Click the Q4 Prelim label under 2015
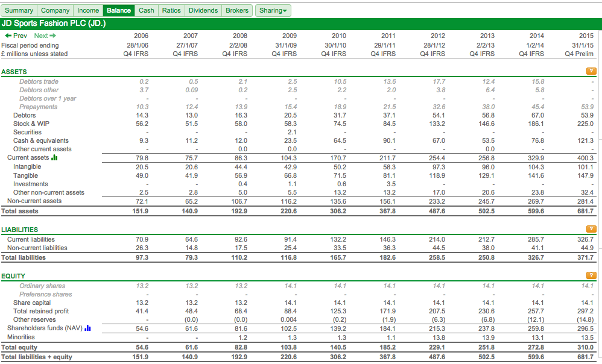 (579, 54)
